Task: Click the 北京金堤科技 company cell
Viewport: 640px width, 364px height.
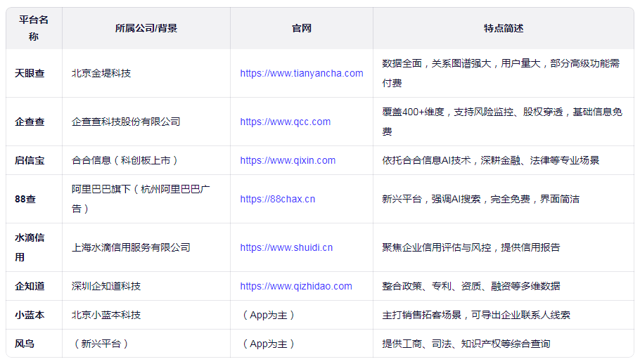Action: point(101,73)
